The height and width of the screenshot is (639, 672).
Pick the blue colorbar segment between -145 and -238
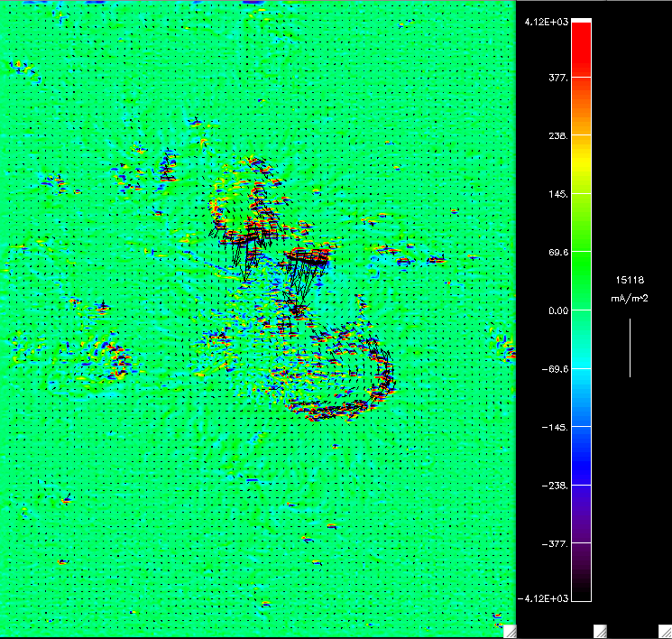581,456
